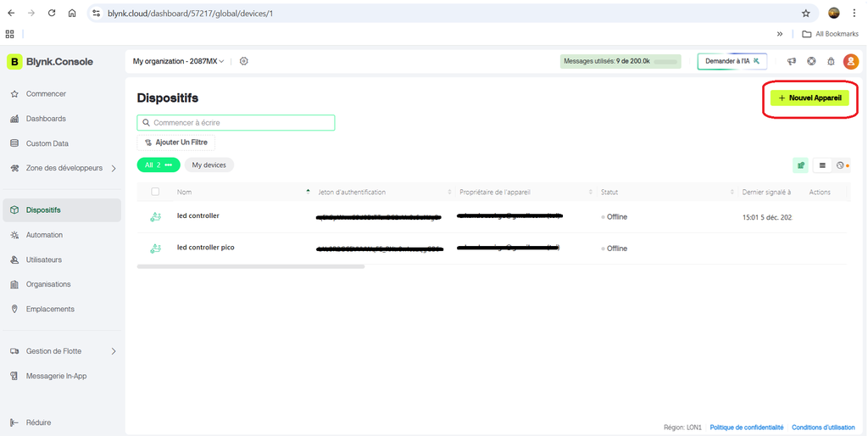Click the Gestion de Flotte truck icon

(x=14, y=351)
